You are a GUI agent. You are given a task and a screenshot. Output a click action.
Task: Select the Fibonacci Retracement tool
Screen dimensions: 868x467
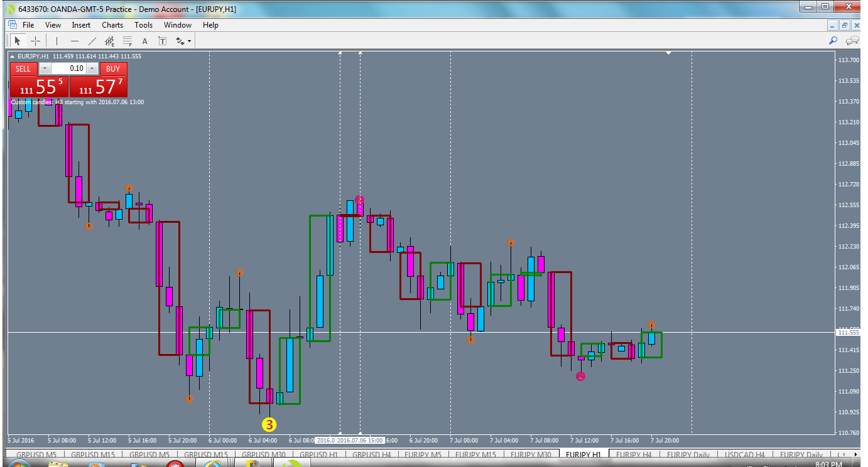[x=126, y=40]
